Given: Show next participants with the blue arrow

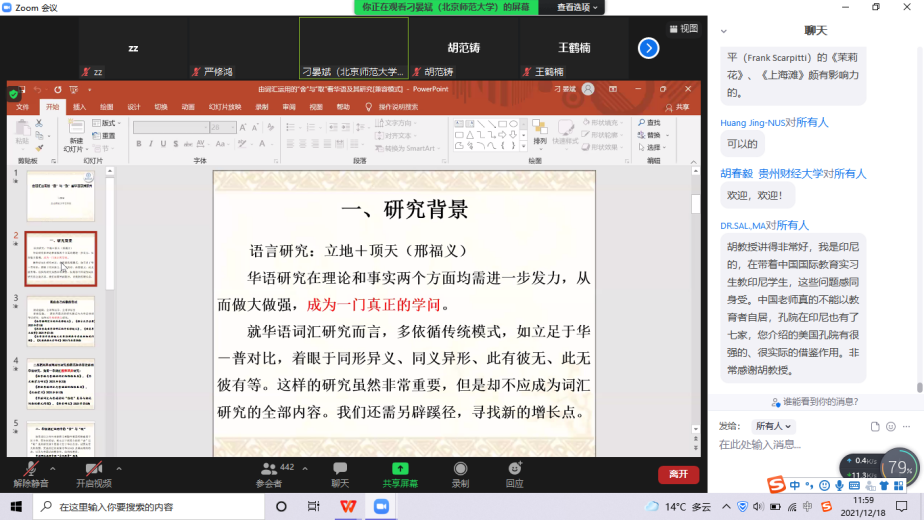Looking at the screenshot, I should point(648,48).
